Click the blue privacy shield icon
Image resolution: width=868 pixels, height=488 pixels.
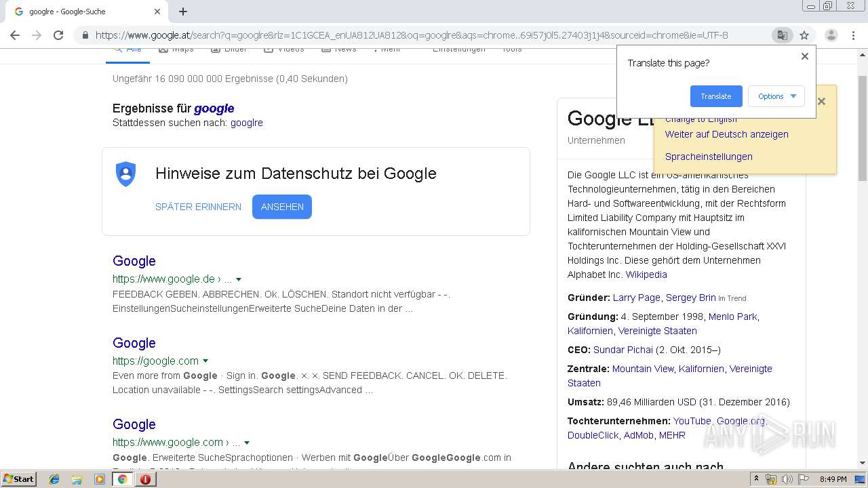tap(125, 174)
